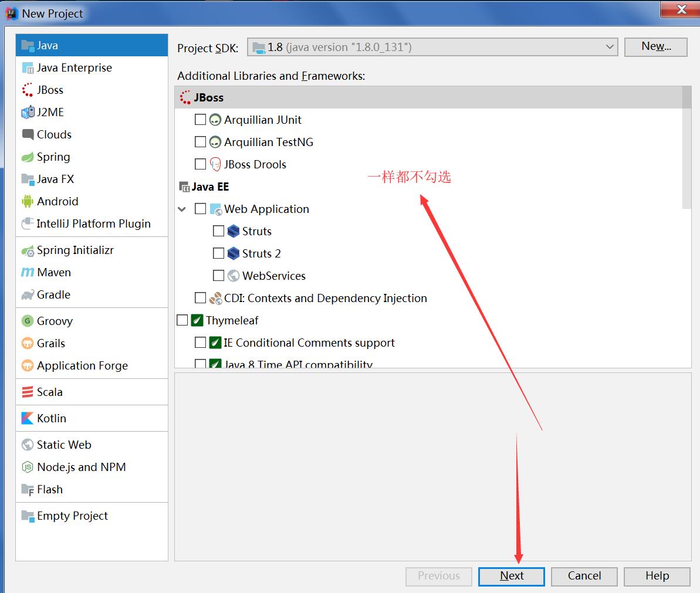
Task: Click the WebServices label text
Action: coord(273,276)
